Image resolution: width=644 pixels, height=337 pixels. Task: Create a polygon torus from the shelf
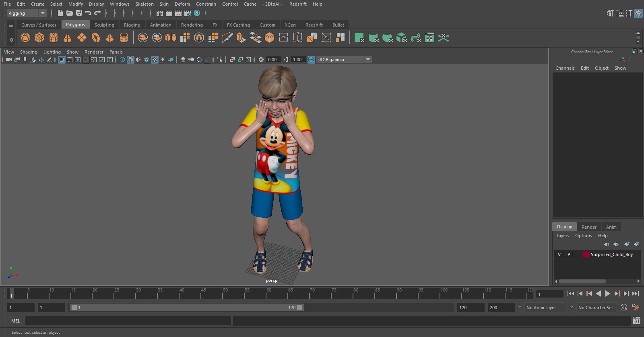point(96,38)
